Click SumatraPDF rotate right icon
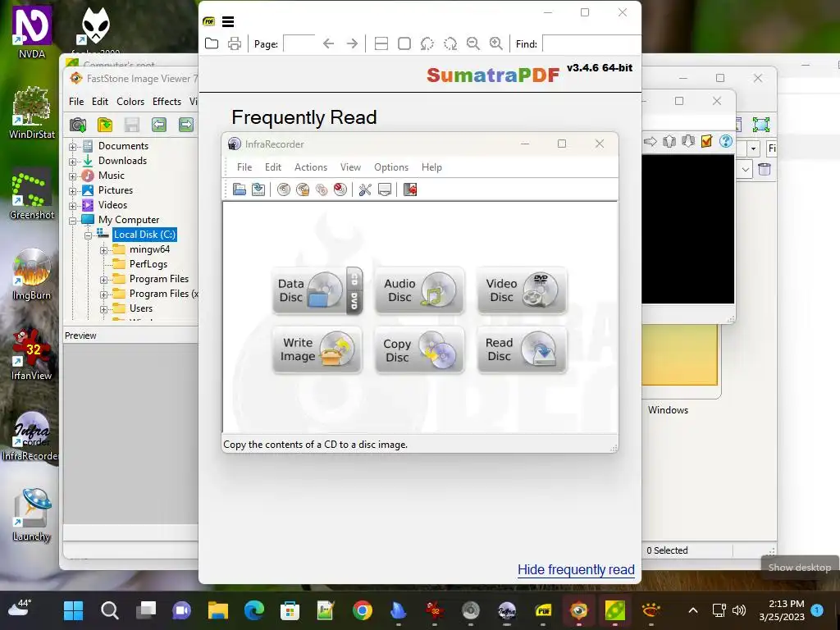 (x=450, y=43)
